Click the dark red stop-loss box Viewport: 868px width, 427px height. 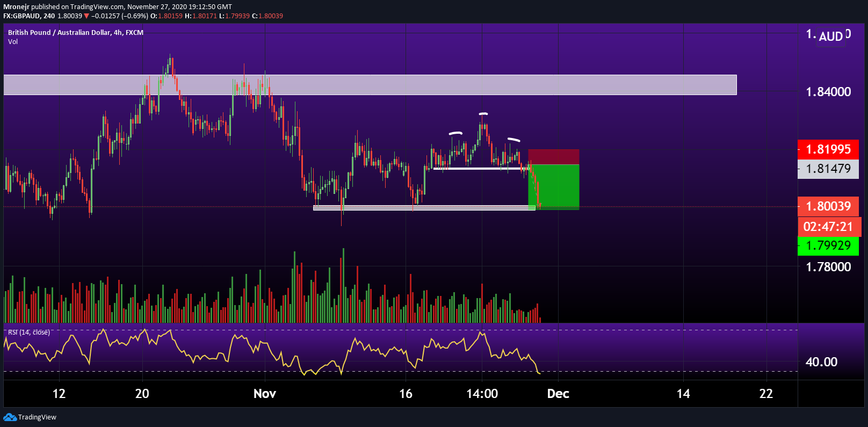[554, 157]
